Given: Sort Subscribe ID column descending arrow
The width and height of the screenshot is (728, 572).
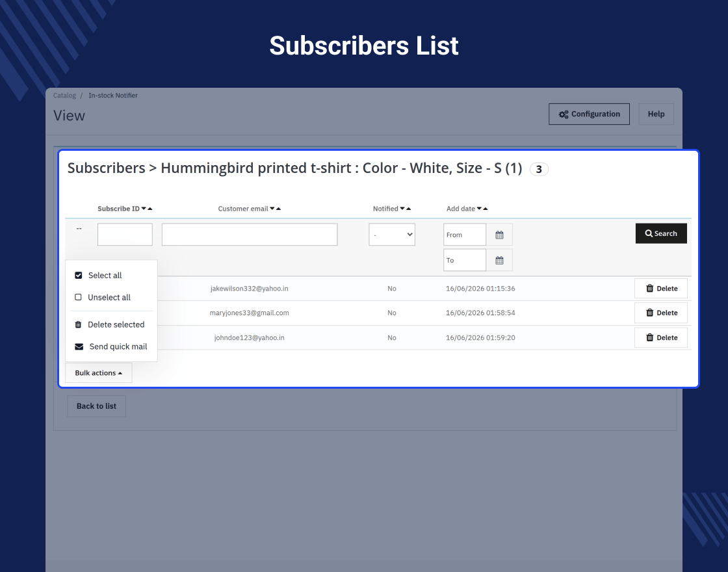Looking at the screenshot, I should pos(144,209).
